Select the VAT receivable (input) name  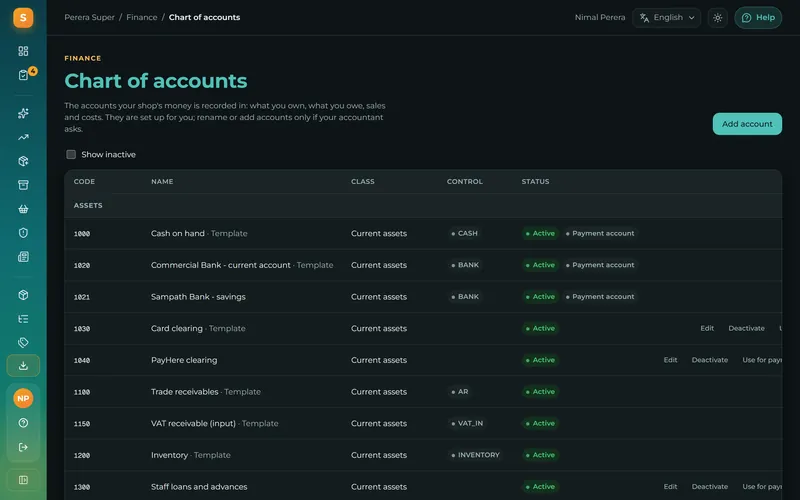point(193,423)
